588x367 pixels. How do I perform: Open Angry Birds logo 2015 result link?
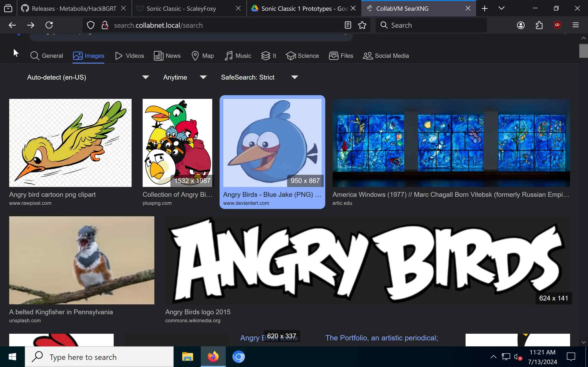coord(198,312)
